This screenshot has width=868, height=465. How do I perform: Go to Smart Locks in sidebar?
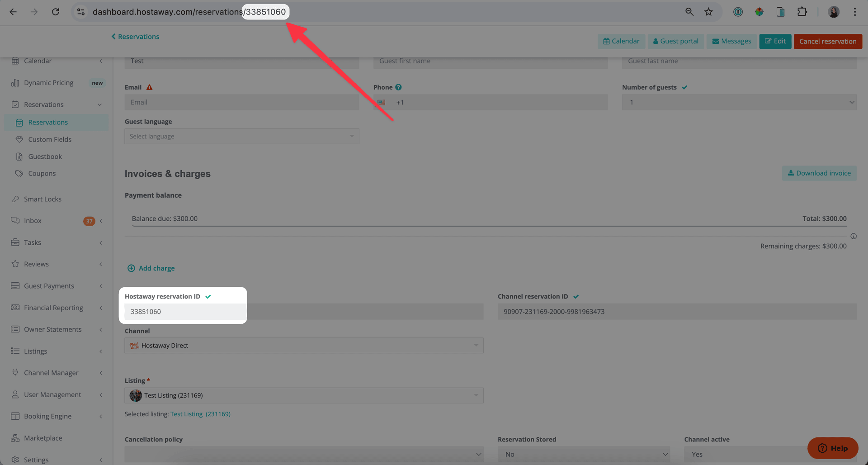click(x=42, y=199)
